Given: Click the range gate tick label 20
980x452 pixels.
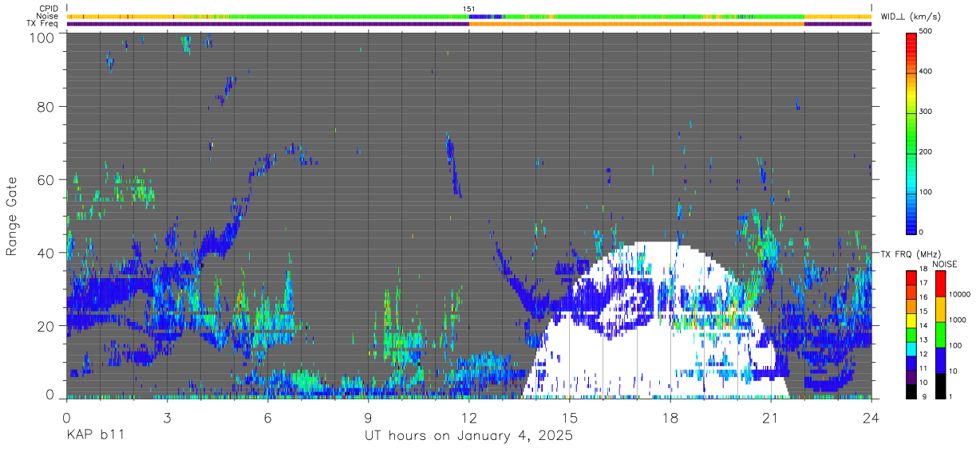Looking at the screenshot, I should [46, 326].
